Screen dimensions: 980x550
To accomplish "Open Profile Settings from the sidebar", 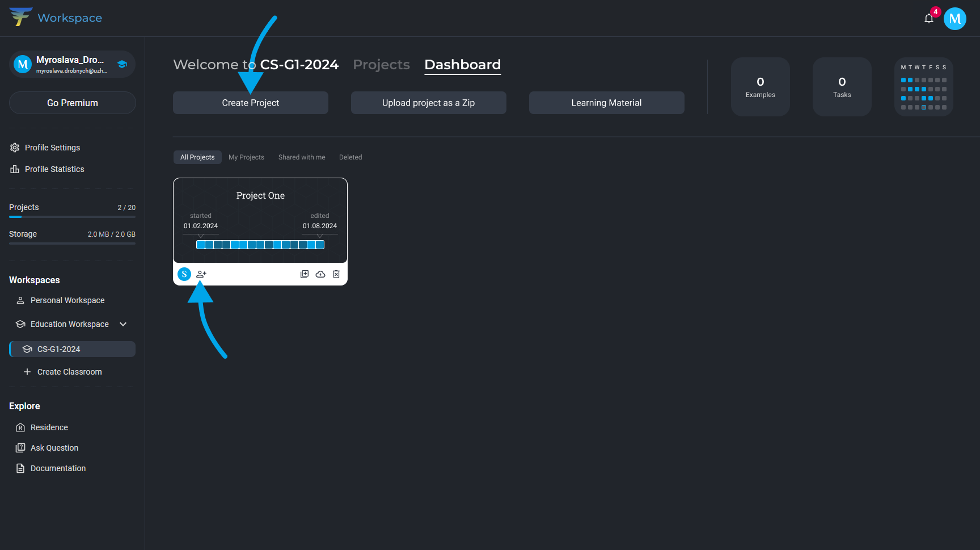I will click(52, 148).
